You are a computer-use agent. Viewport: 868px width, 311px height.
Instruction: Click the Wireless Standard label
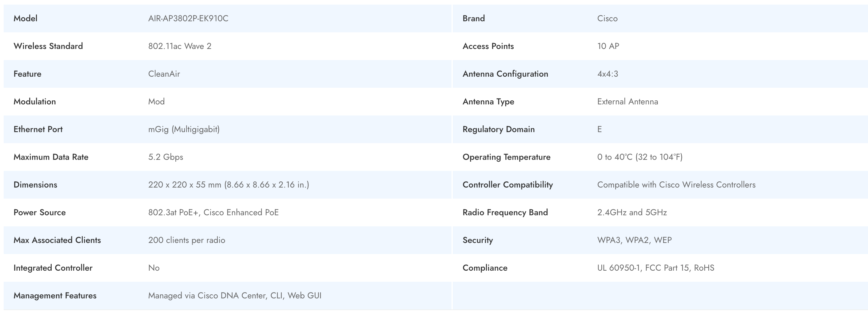(48, 46)
